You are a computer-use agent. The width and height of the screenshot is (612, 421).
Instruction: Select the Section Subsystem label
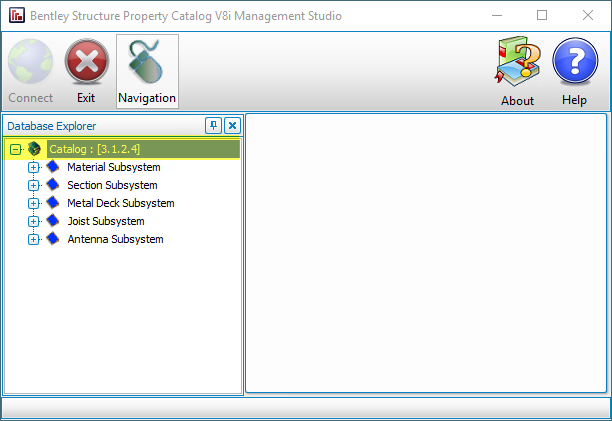[112, 185]
